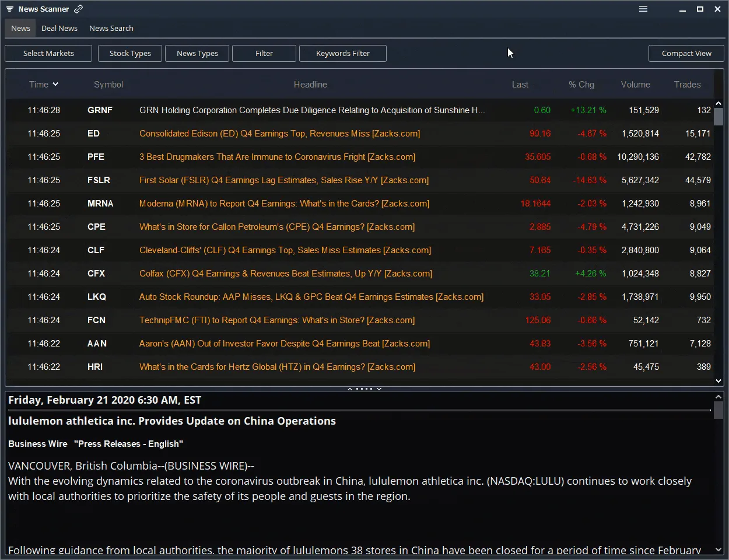Image resolution: width=729 pixels, height=560 pixels.
Task: Click the 10,290,136 volume value for PFE
Action: (x=638, y=157)
